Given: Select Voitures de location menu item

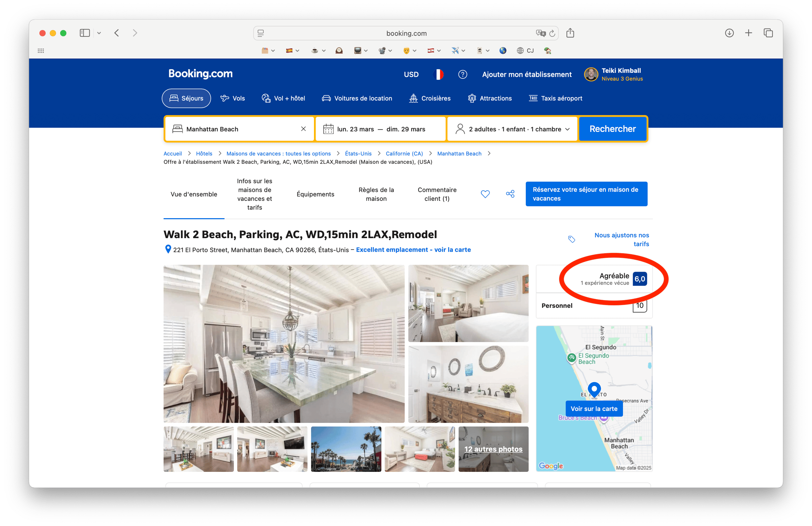Looking at the screenshot, I should point(357,98).
